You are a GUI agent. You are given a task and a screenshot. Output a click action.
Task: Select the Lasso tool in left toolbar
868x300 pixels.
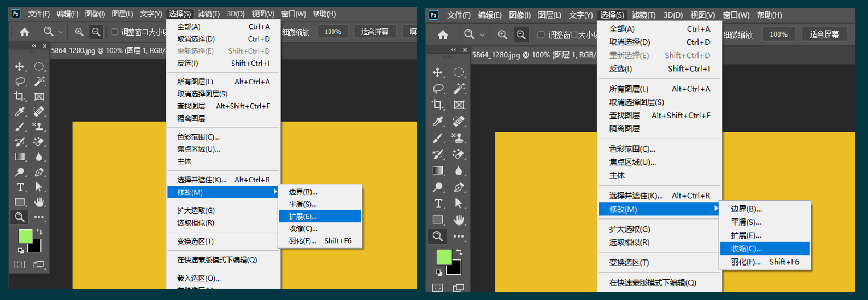[20, 82]
